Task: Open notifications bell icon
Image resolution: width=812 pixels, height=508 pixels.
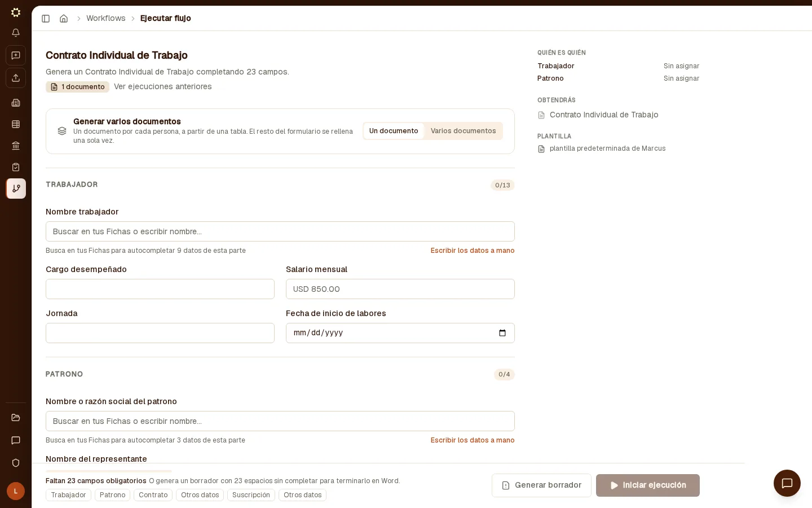Action: pos(16,33)
